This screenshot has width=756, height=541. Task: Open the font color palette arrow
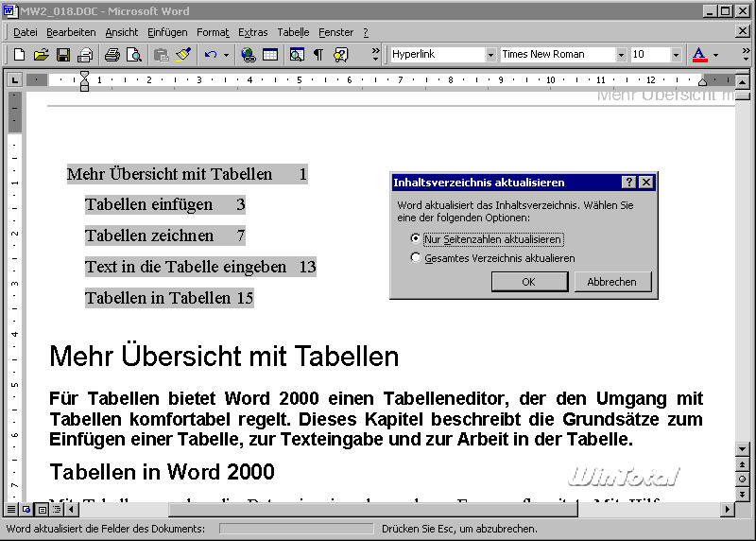pos(715,55)
